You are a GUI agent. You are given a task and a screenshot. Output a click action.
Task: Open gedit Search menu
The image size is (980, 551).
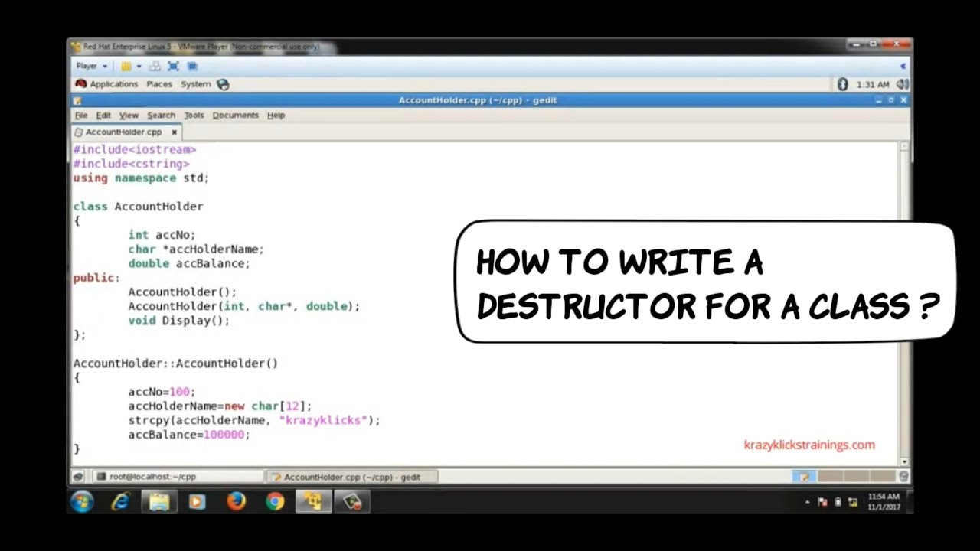tap(161, 115)
